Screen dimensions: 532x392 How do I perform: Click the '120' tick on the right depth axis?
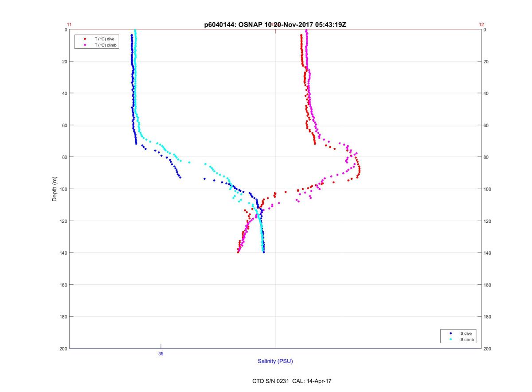tap(488, 221)
